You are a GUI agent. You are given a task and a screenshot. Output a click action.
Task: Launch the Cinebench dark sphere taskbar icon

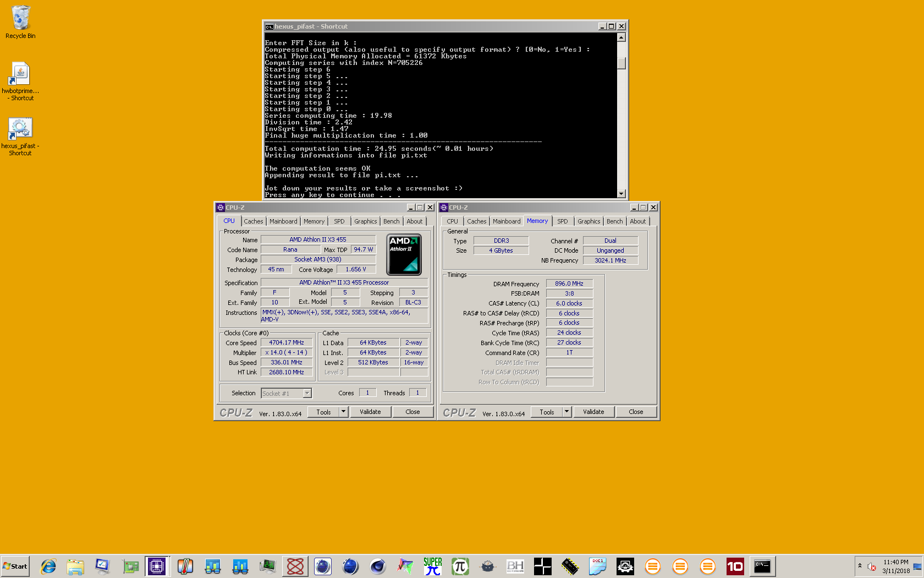tap(378, 566)
